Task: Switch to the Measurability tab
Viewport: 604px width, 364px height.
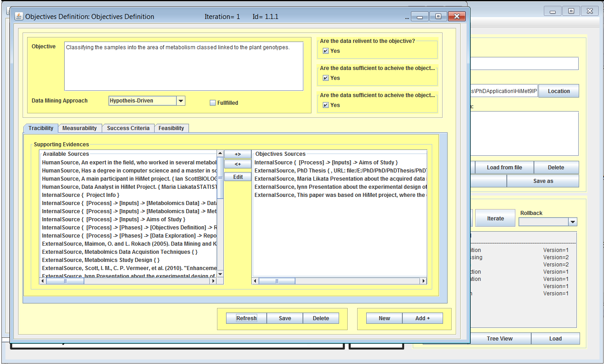Action: [80, 128]
